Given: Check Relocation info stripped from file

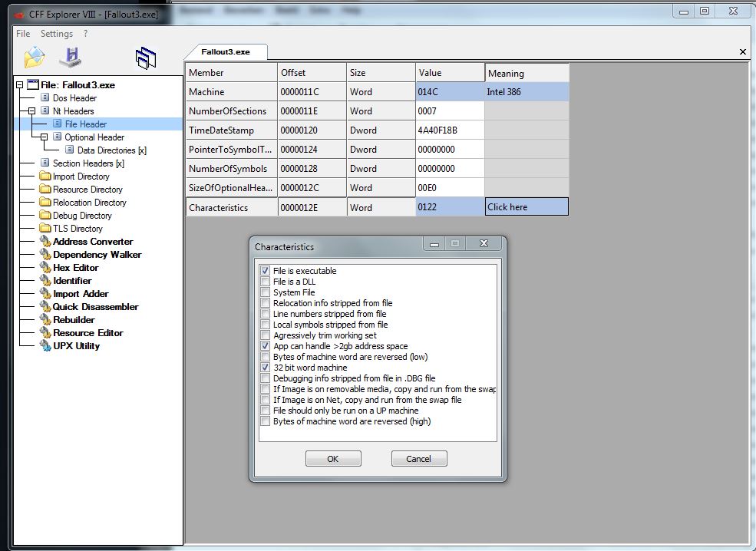Looking at the screenshot, I should click(x=266, y=302).
